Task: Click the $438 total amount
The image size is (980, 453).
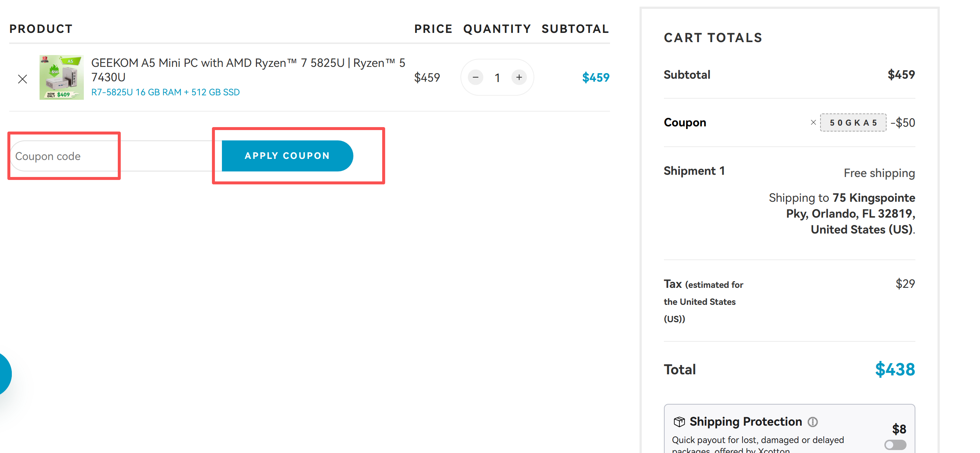Action: [x=894, y=369]
